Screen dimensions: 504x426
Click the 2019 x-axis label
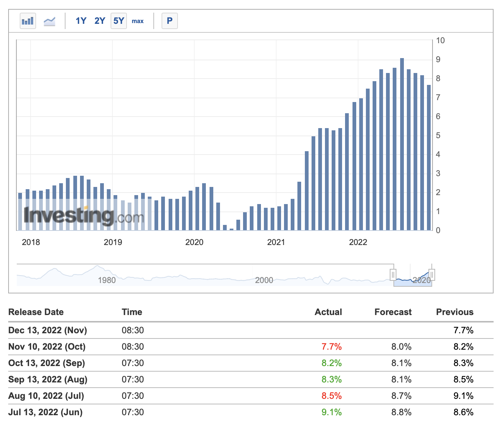[x=113, y=242]
